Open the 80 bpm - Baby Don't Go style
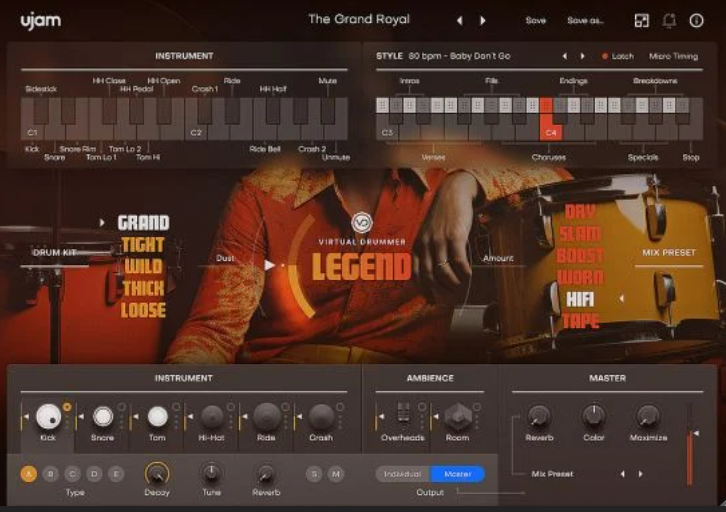The width and height of the screenshot is (726, 512). [x=459, y=56]
